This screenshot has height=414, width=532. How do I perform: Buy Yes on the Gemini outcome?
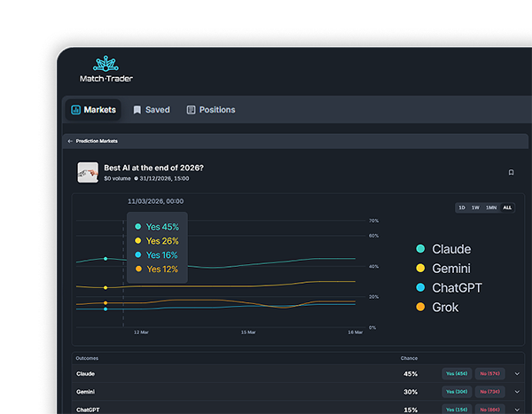click(458, 392)
